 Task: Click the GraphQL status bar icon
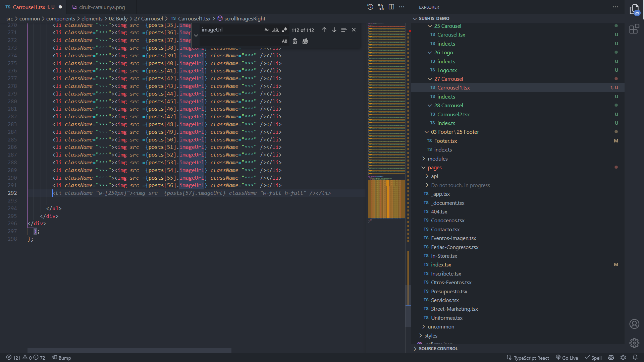(x=623, y=358)
